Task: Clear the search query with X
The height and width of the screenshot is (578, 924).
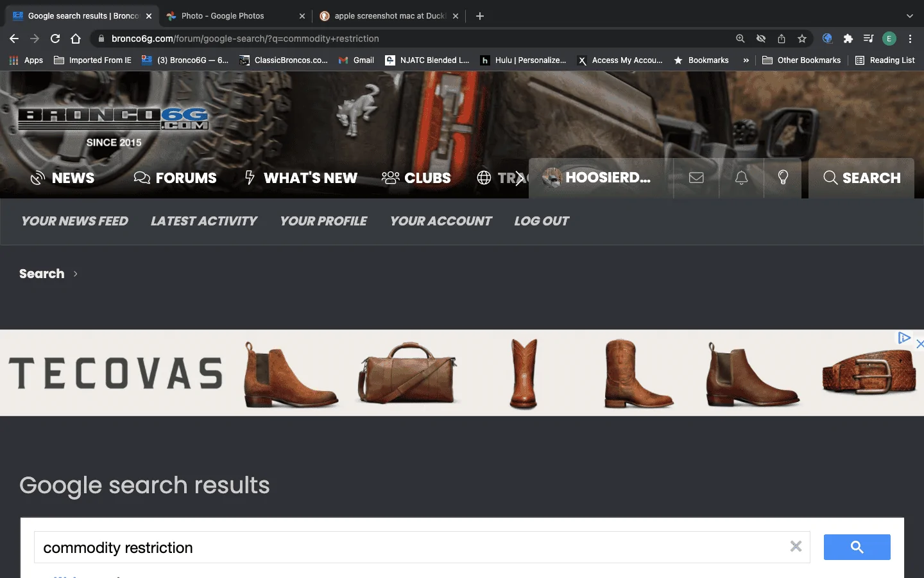Action: tap(796, 547)
